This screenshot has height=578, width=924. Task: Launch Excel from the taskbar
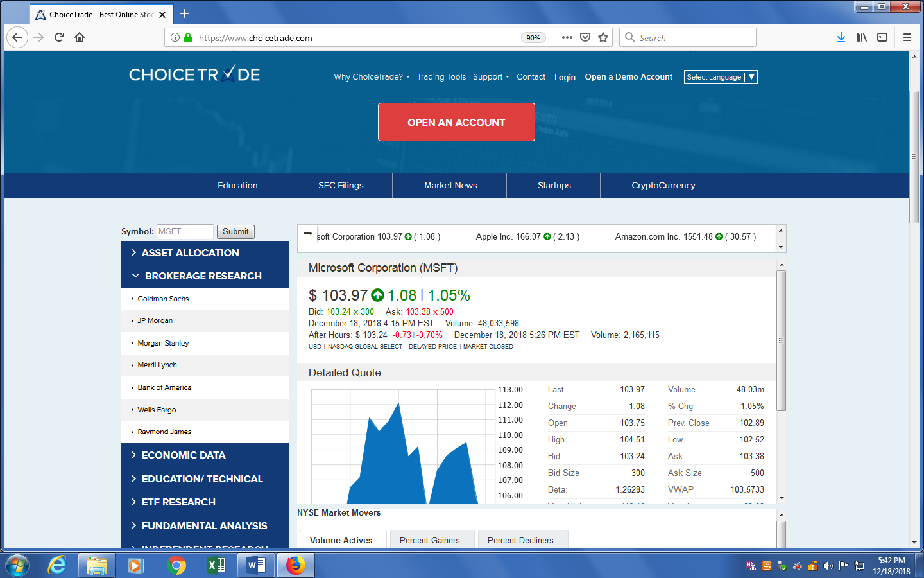point(216,565)
